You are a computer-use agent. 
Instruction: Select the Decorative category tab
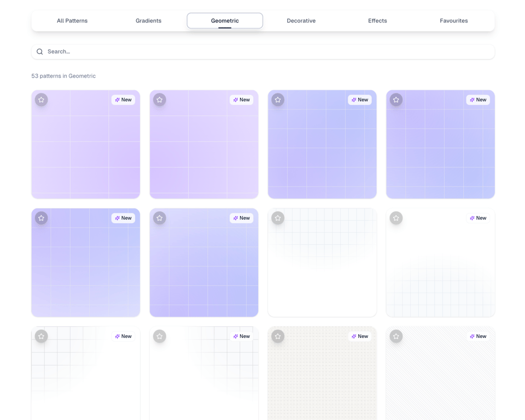tap(301, 21)
